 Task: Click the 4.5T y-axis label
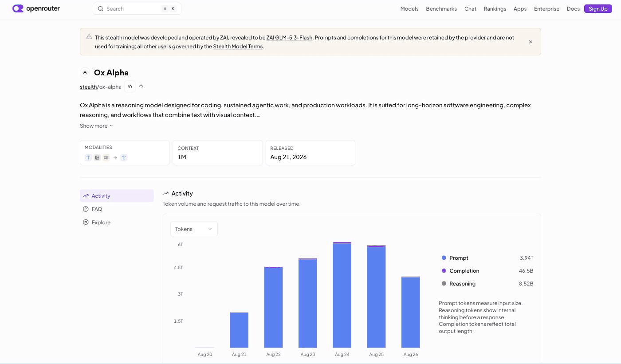178,268
